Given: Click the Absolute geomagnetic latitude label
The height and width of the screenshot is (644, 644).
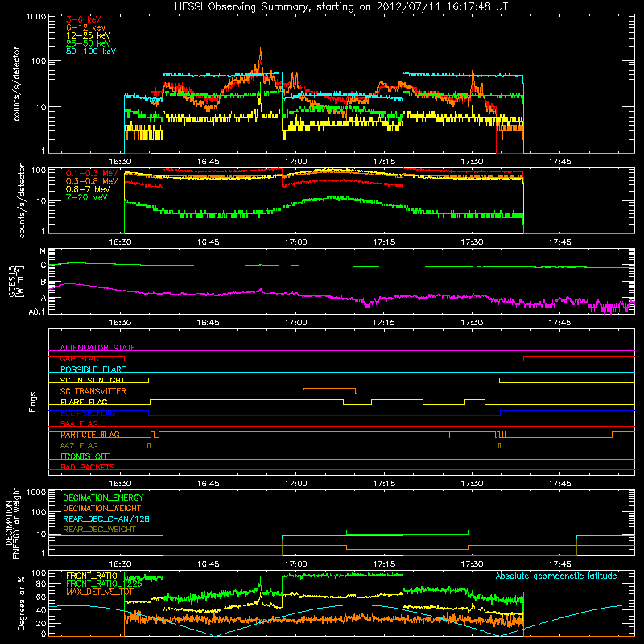Looking at the screenshot, I should coord(556,576).
